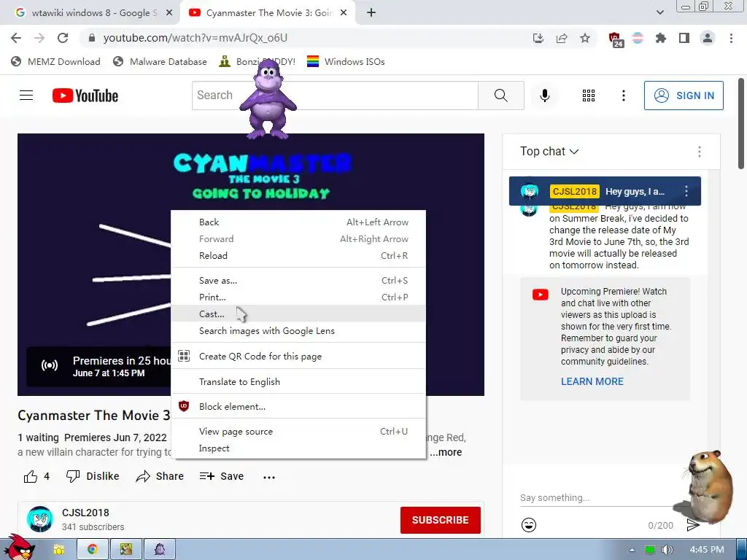Screen dimensions: 747x560
Task: Open the Extensions puzzle piece menu
Action: pos(660,38)
